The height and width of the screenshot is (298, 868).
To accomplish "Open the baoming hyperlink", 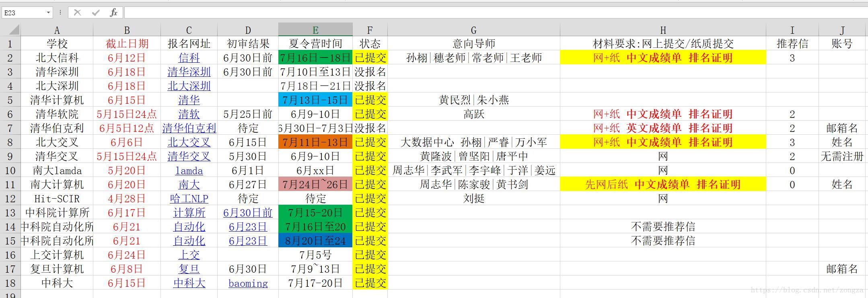I will point(248,283).
